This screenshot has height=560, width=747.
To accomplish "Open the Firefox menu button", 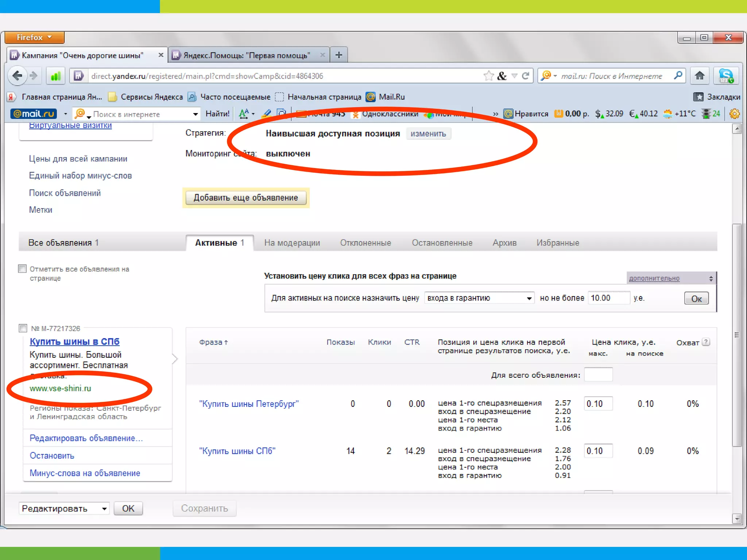I will [x=34, y=37].
